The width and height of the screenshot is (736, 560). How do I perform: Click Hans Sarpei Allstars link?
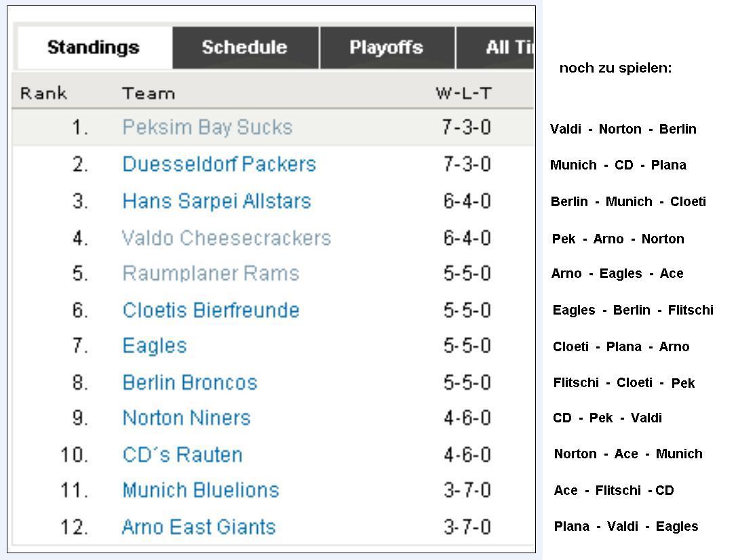pyautogui.click(x=216, y=201)
